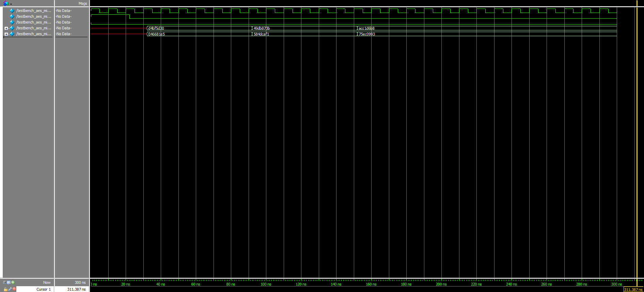Viewport: 644px width, 292px height.
Task: Open grid and timeline properties icon
Action: tap(9, 282)
